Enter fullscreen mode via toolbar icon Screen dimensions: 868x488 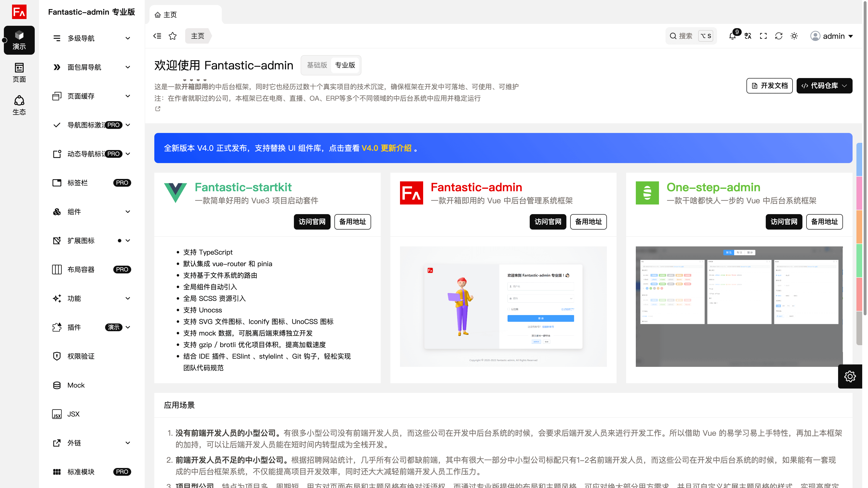click(764, 36)
